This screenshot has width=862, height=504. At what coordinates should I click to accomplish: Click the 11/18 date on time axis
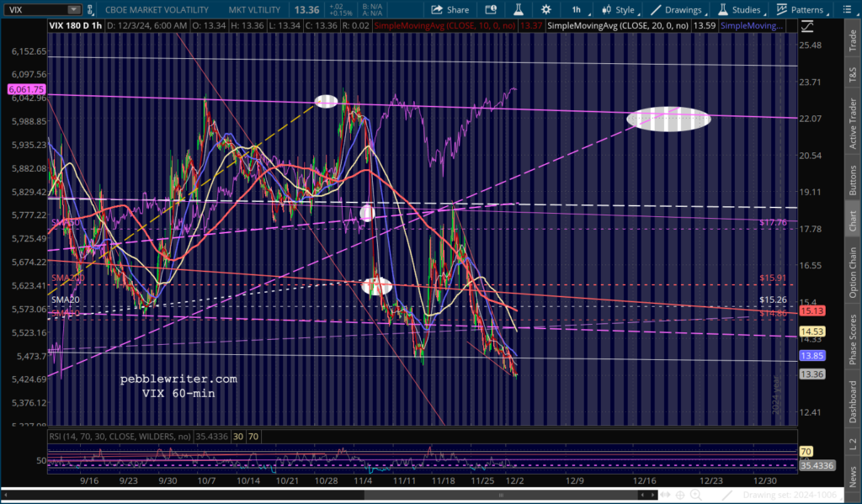pyautogui.click(x=443, y=480)
